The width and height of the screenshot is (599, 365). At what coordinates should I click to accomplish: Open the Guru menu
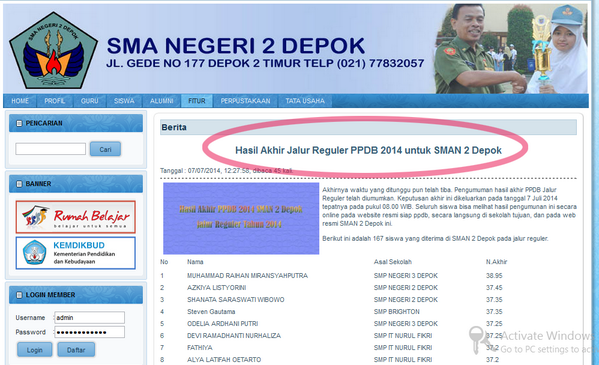pos(89,101)
